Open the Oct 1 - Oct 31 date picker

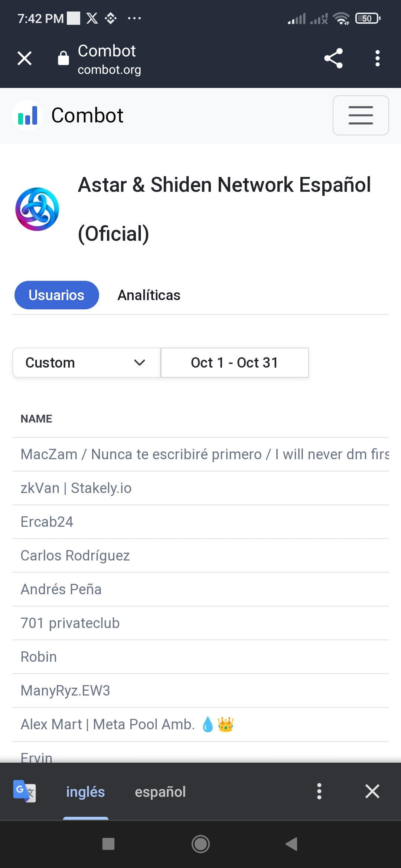[x=235, y=363]
